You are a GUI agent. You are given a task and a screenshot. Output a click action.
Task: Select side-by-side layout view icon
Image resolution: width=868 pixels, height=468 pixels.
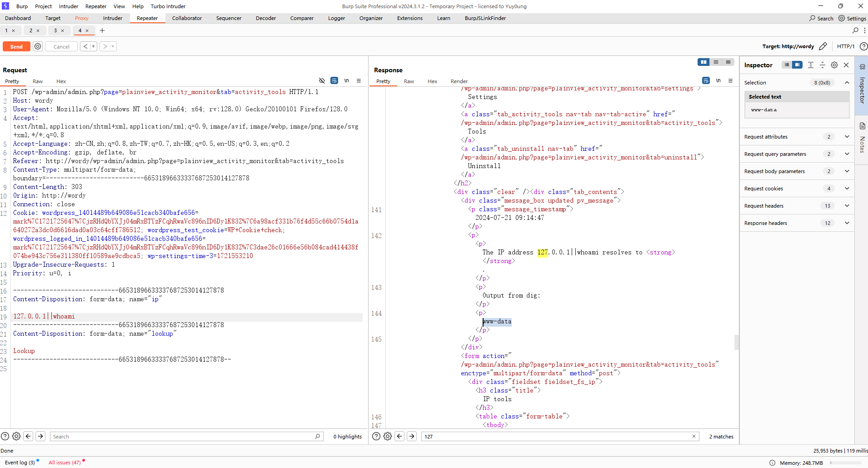point(703,62)
